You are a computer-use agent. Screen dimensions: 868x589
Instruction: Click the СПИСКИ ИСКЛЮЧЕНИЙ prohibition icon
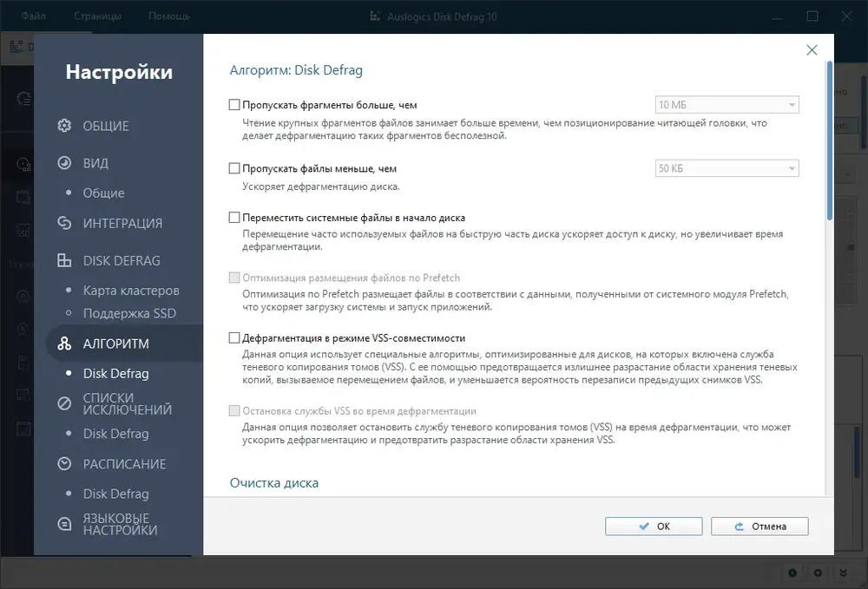[64, 403]
